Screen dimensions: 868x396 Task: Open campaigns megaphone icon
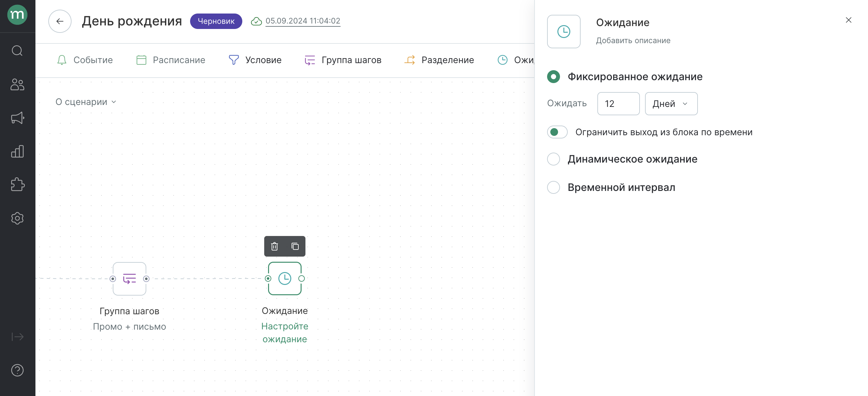[x=17, y=118]
